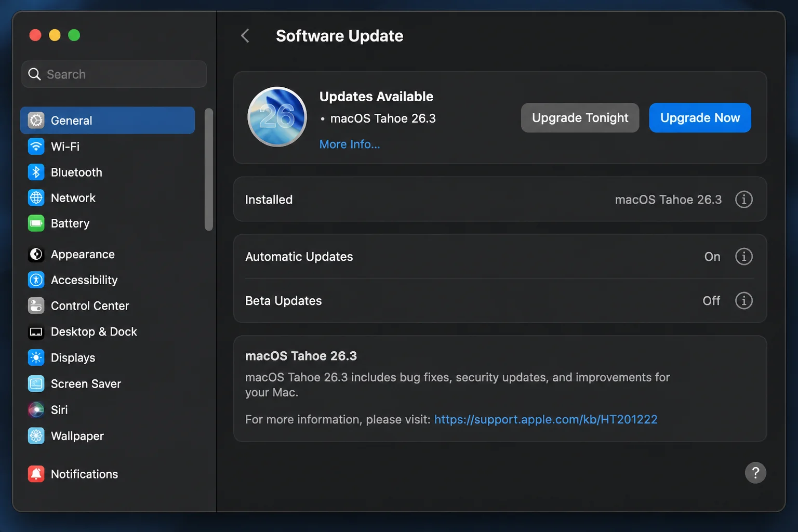
Task: Click the Network globe icon
Action: (x=36, y=198)
